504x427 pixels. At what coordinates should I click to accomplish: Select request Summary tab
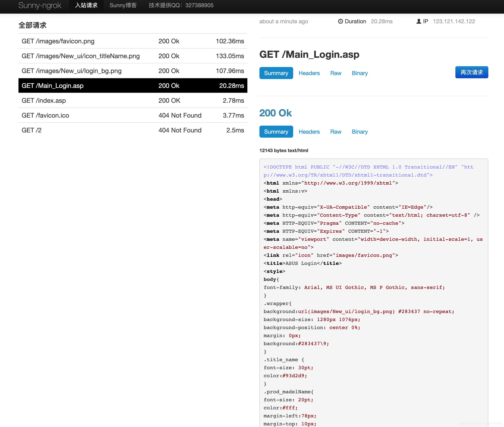coord(276,73)
